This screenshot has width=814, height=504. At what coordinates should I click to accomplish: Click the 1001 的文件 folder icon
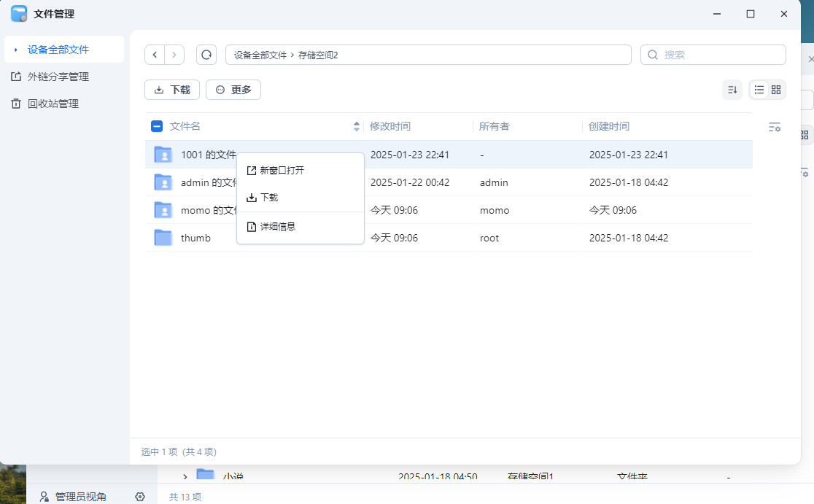[163, 154]
